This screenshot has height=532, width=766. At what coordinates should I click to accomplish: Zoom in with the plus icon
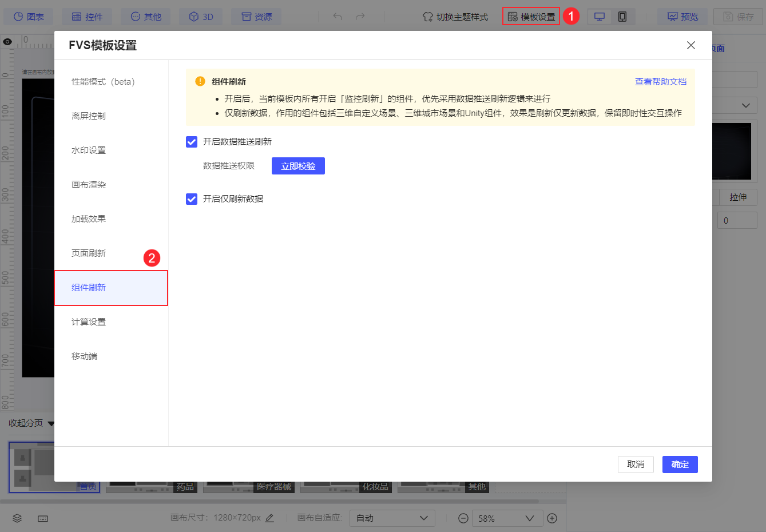coord(552,518)
